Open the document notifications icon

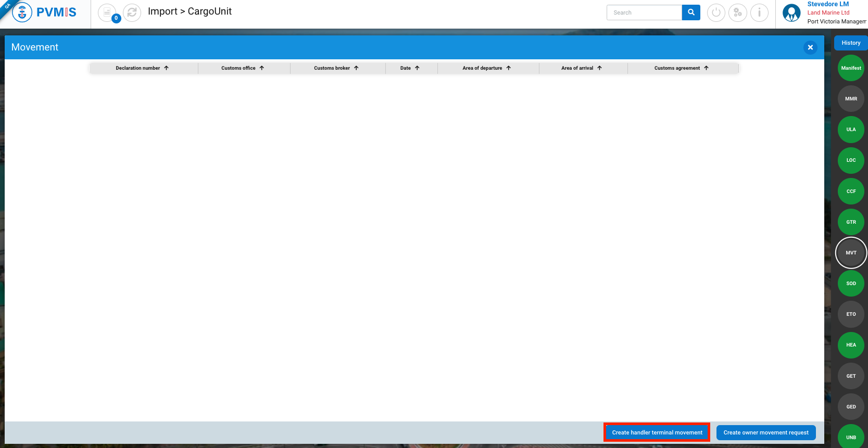107,12
